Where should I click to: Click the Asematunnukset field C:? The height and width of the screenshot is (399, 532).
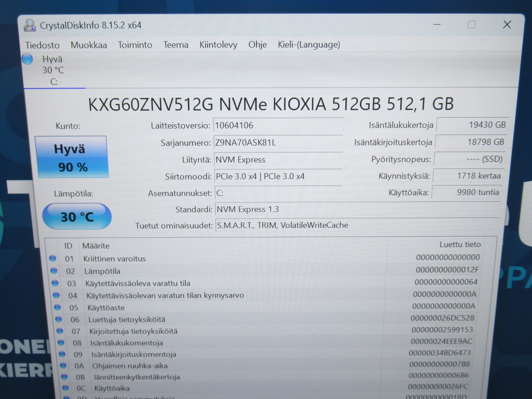click(278, 193)
